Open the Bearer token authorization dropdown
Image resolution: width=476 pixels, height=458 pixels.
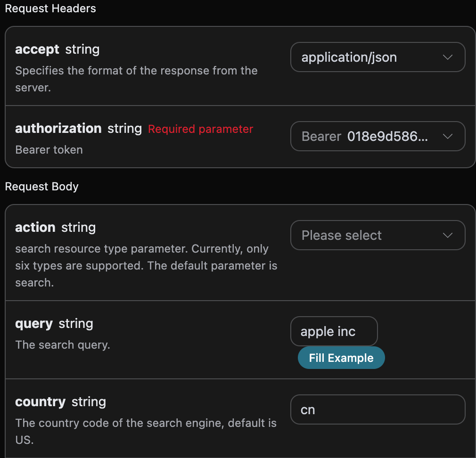click(378, 136)
